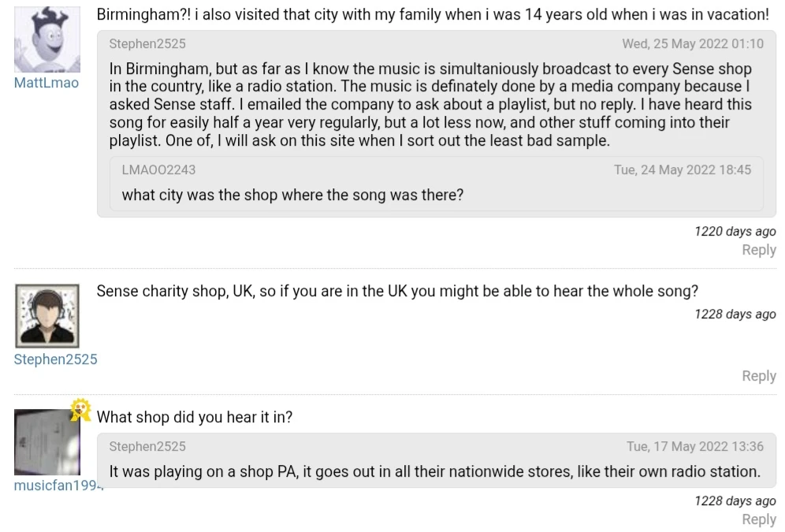
Task: Open the MattLmao username profile link
Action: point(47,83)
